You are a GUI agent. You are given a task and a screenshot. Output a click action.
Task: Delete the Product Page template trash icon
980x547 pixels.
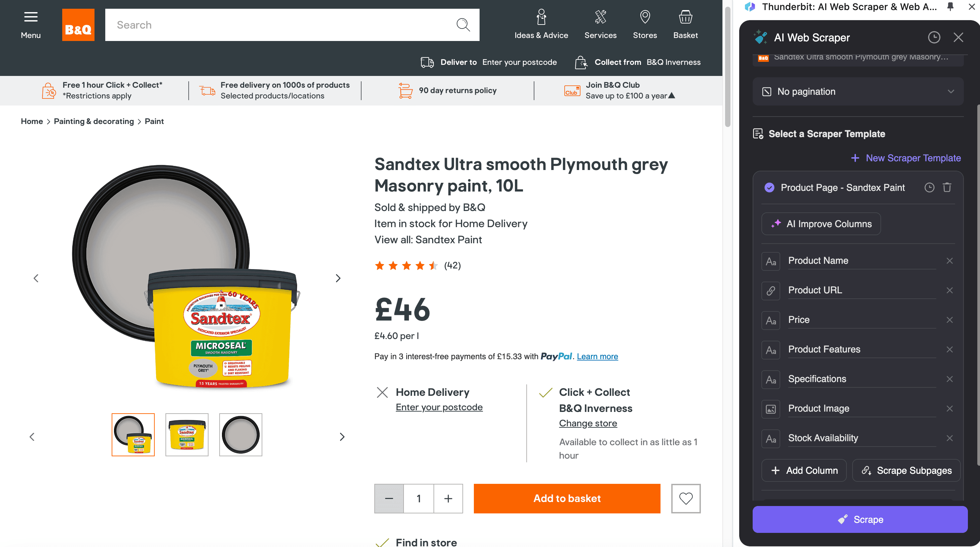coord(947,187)
